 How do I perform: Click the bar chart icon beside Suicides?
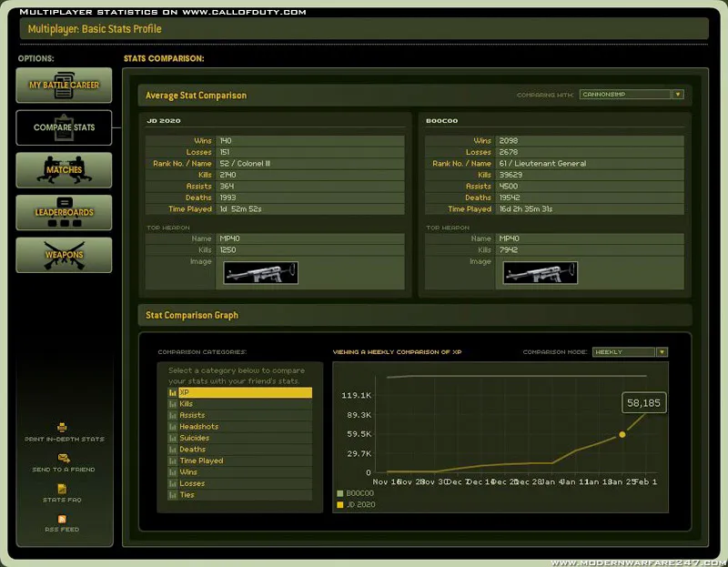click(173, 438)
